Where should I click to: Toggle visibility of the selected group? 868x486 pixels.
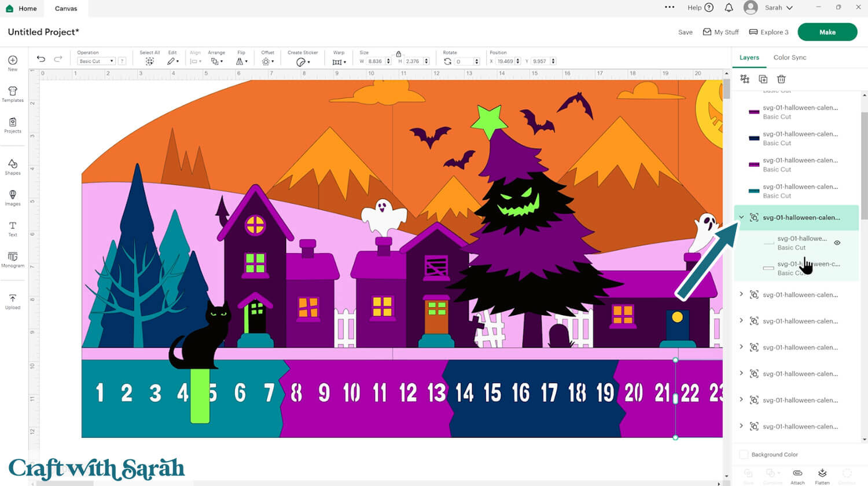[x=837, y=217]
